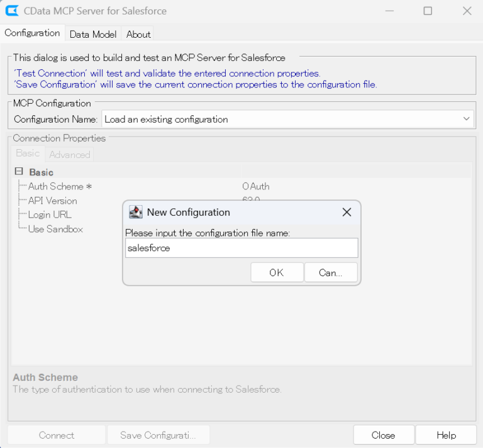Switch to the Data Model tab
483x448 pixels.
pos(93,34)
